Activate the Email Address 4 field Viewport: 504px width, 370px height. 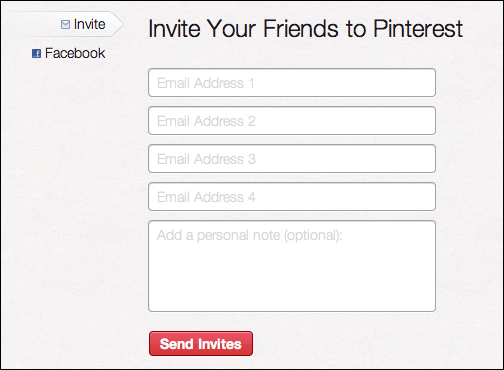click(292, 197)
